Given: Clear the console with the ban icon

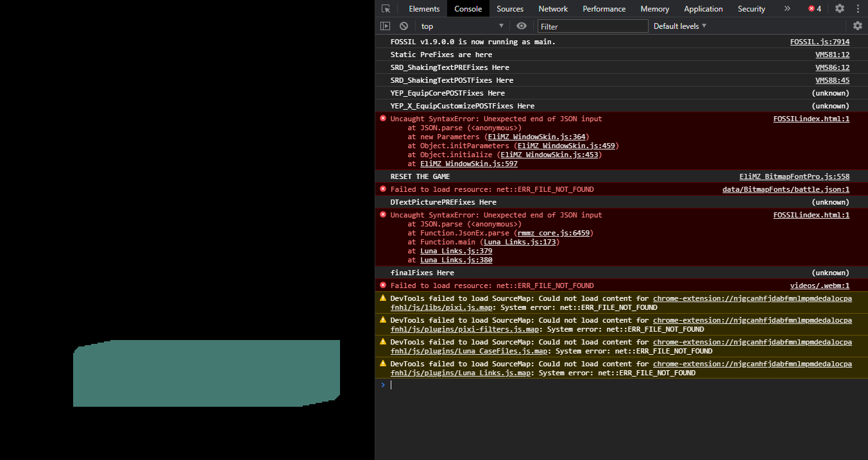Looking at the screenshot, I should (404, 26).
